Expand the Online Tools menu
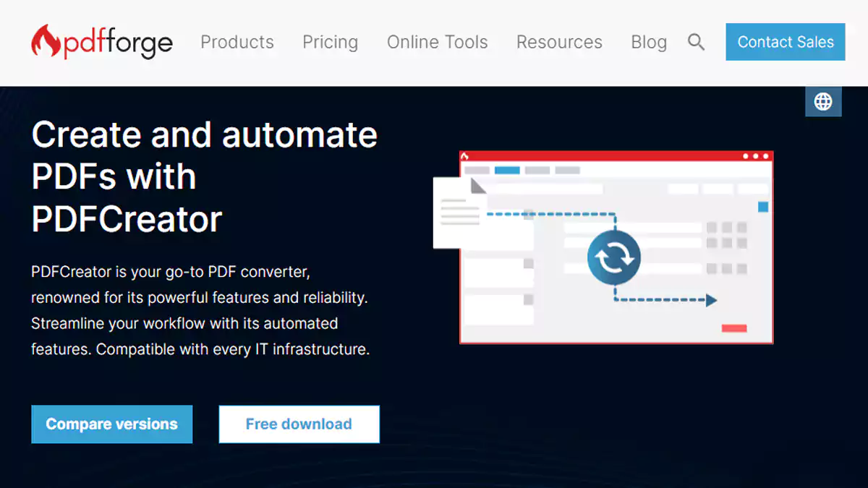This screenshot has height=488, width=868. point(437,42)
